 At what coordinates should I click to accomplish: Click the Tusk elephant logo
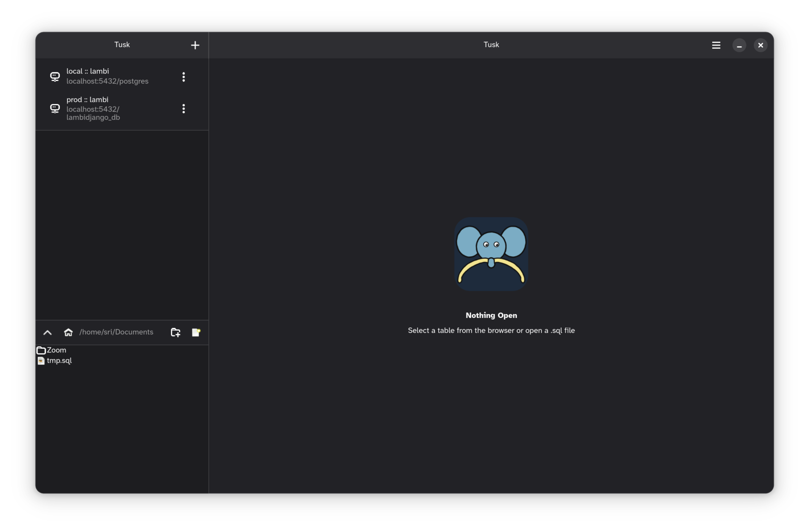coord(491,254)
